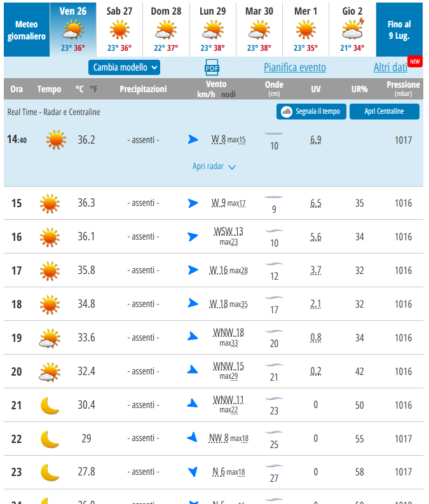429x504 pixels.
Task: Click the sun icon in the 15 row
Action: click(x=50, y=203)
